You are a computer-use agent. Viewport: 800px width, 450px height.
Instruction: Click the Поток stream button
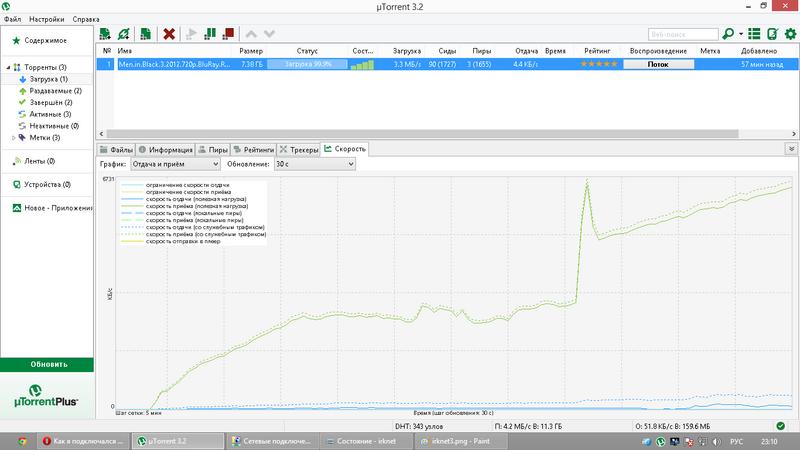coord(658,64)
